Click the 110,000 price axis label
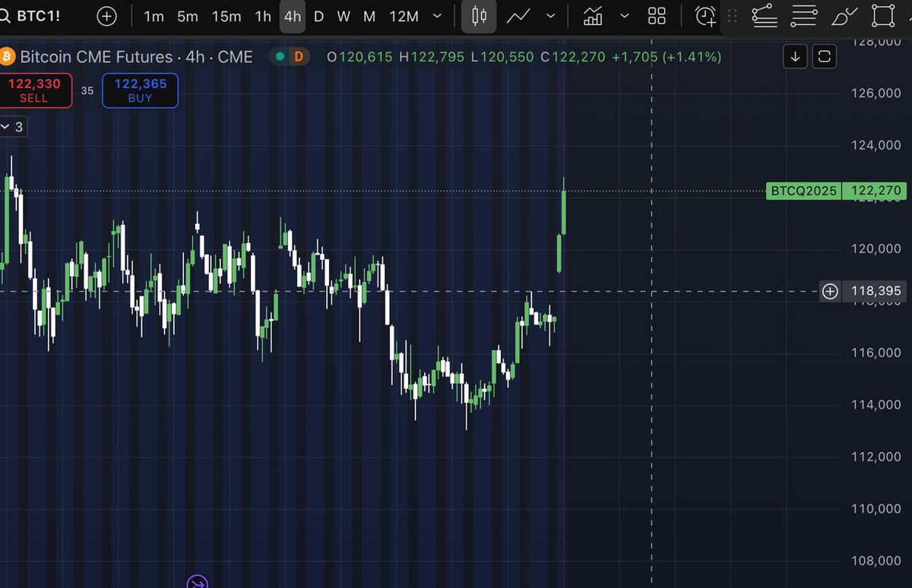This screenshot has height=588, width=912. click(x=876, y=509)
